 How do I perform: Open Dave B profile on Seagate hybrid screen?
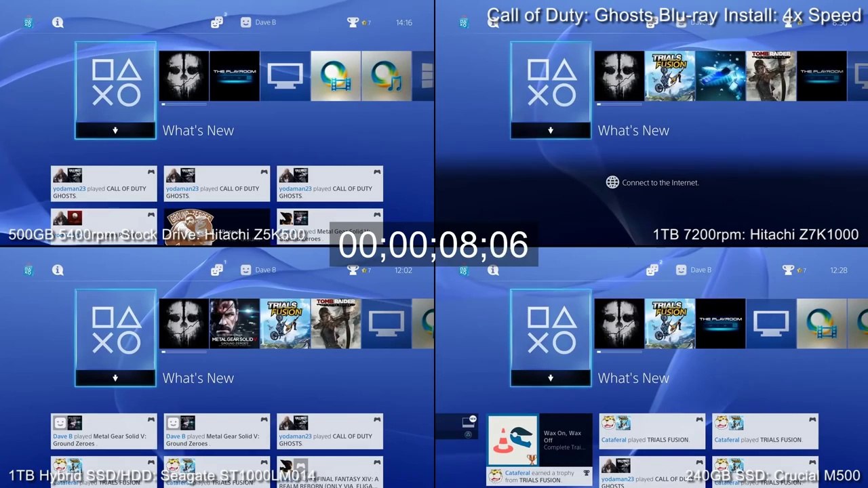pyautogui.click(x=258, y=270)
